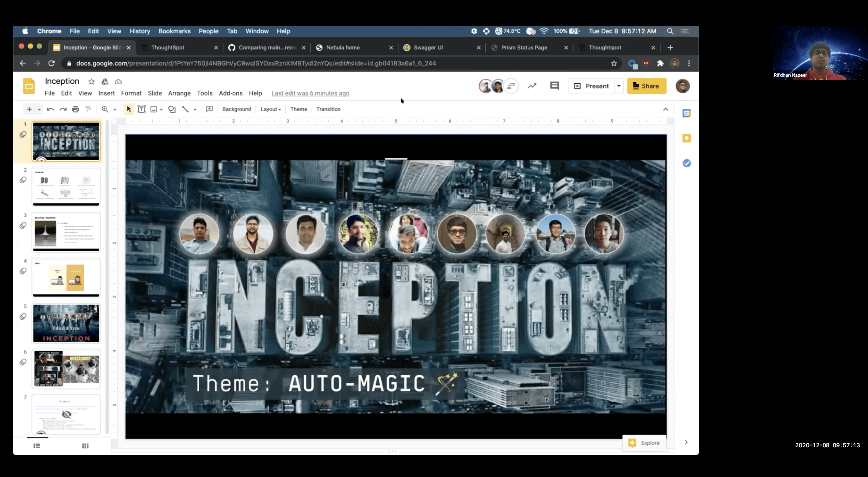The width and height of the screenshot is (868, 477).
Task: Click the Share button
Action: pos(647,86)
